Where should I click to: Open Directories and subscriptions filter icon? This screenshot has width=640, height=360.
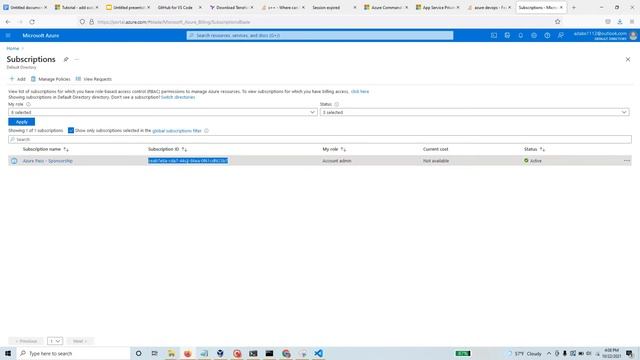[x=507, y=36]
